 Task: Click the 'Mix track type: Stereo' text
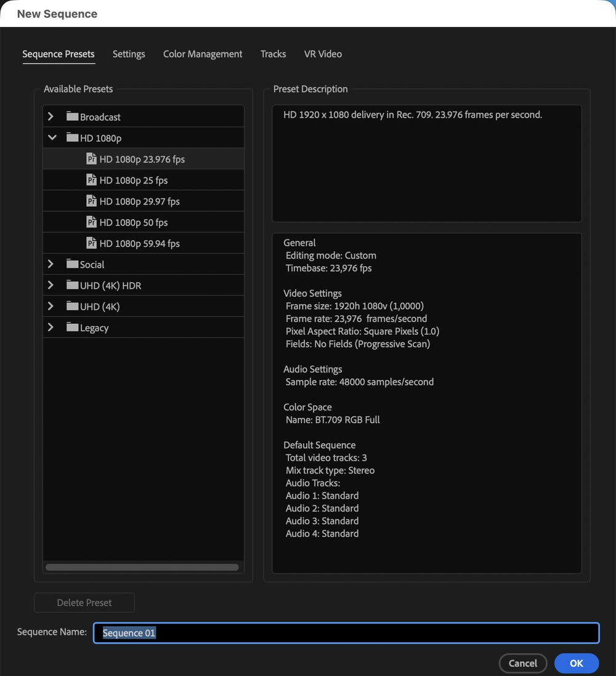tap(330, 470)
